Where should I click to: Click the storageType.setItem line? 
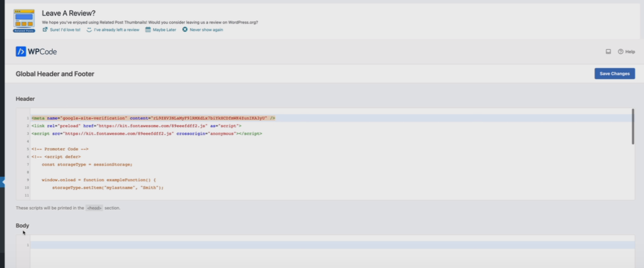(108, 188)
